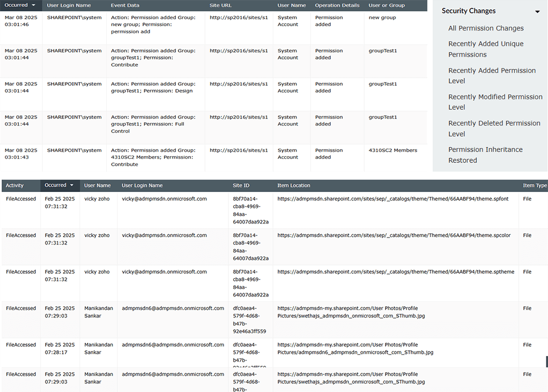
Task: Select admpmsdn6 login in 07:28:17 row
Action: [173, 345]
